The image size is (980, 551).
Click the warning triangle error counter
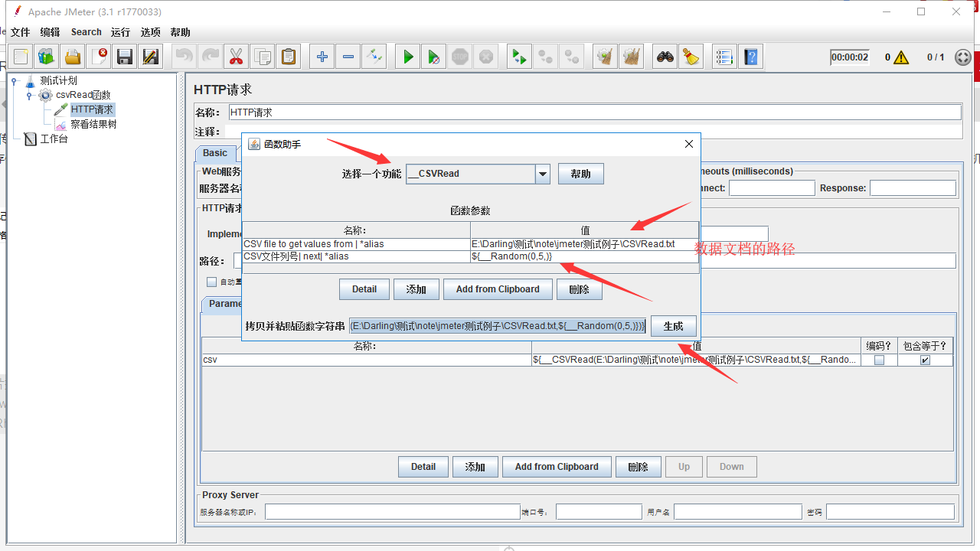tap(901, 57)
